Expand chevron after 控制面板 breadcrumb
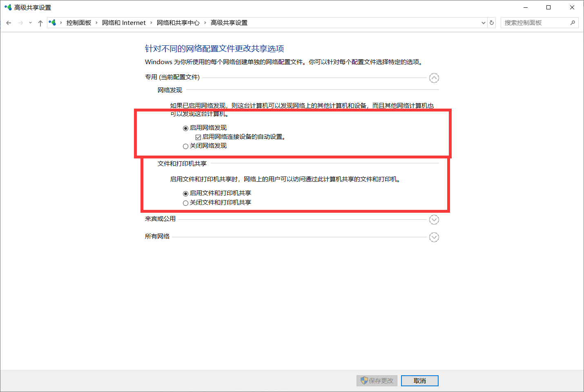The image size is (584, 392). 97,23
